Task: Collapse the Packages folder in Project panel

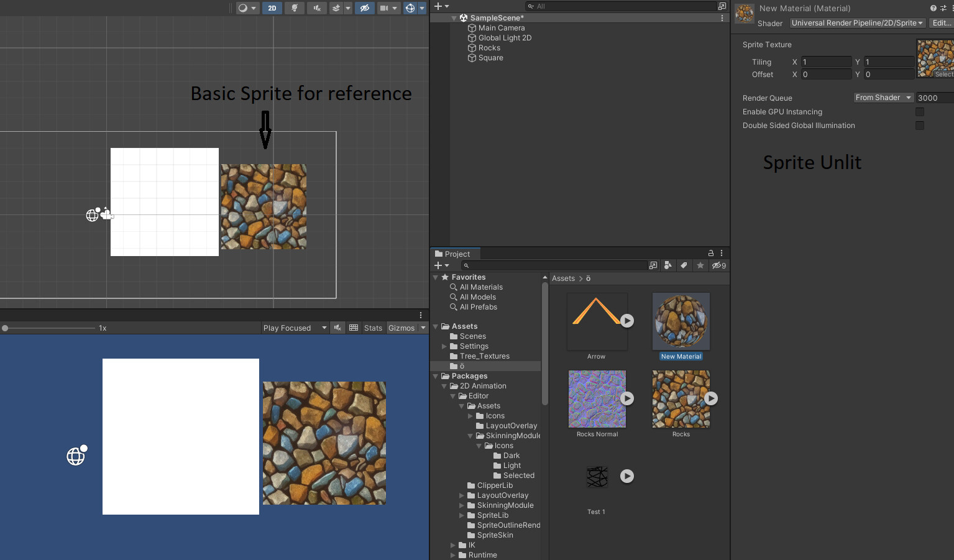Action: click(x=434, y=376)
